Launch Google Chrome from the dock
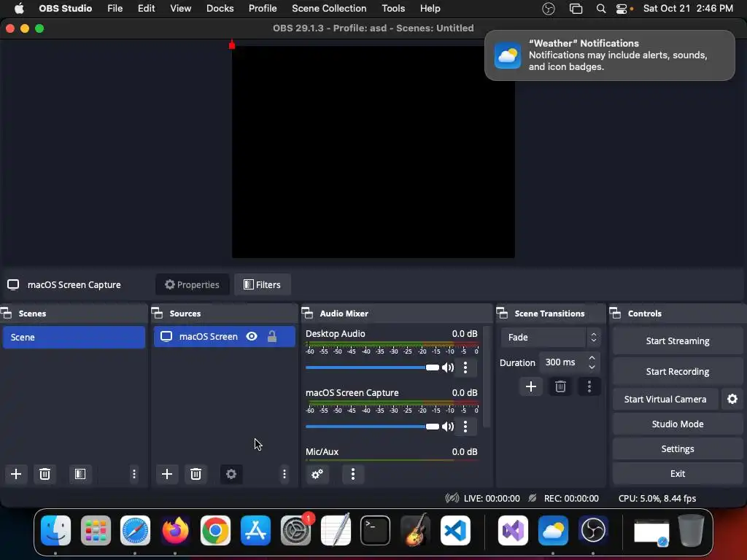Image resolution: width=747 pixels, height=560 pixels. [x=215, y=530]
